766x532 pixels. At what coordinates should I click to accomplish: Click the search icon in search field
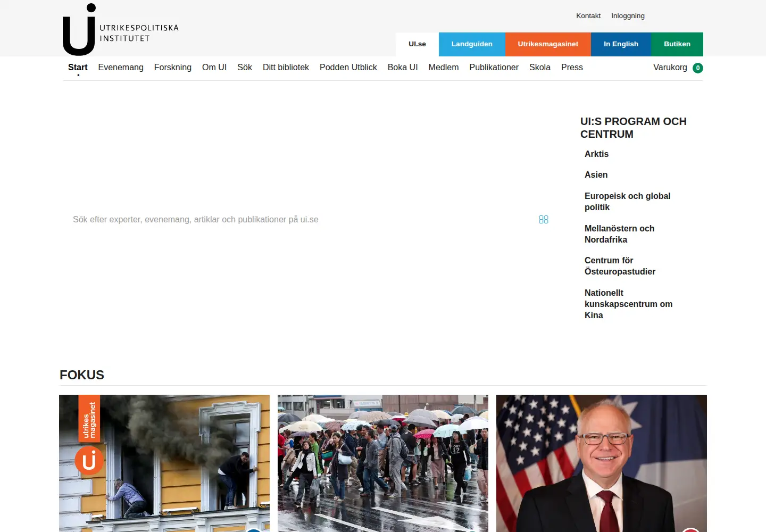click(x=543, y=220)
